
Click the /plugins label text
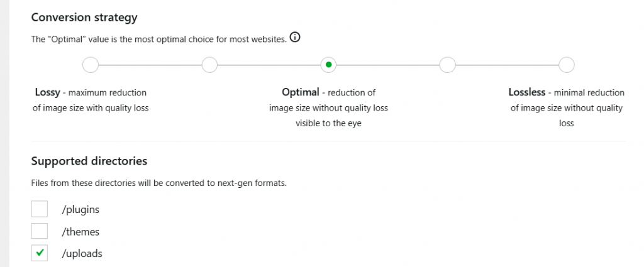click(x=80, y=209)
